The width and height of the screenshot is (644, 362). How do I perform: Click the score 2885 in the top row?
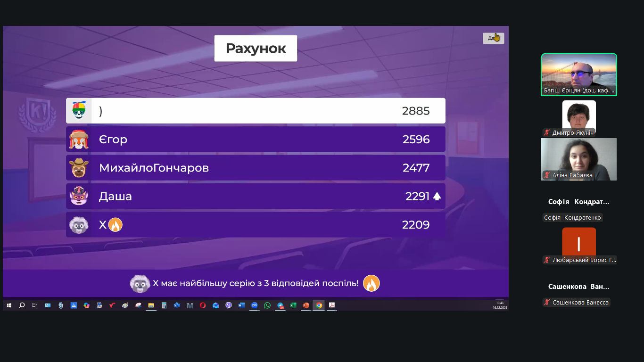[416, 111]
